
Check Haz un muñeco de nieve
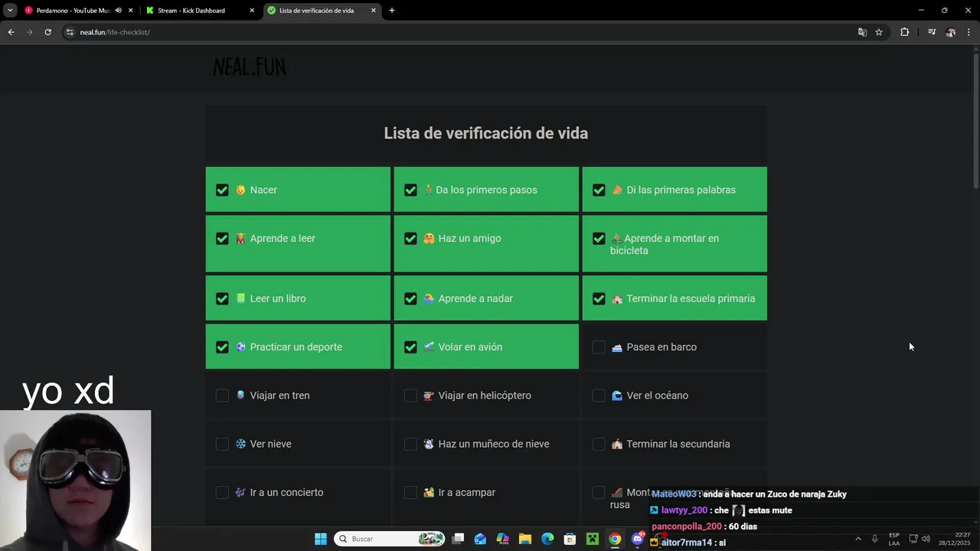(410, 444)
